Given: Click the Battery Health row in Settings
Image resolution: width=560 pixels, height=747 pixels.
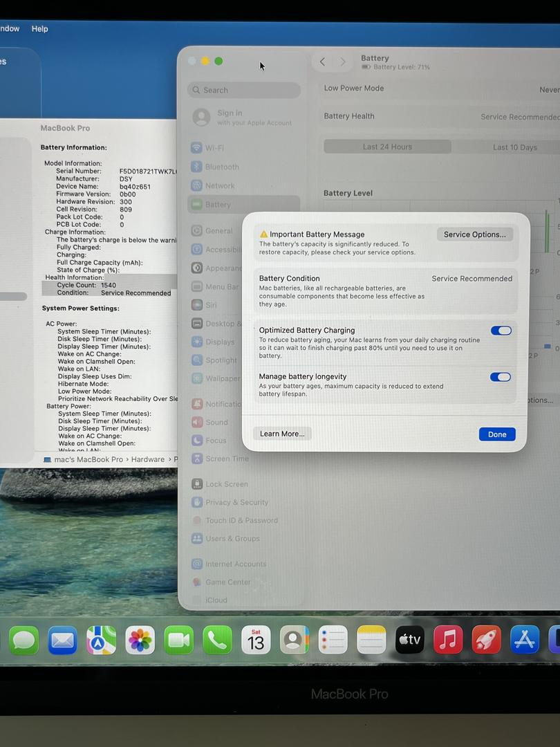Looking at the screenshot, I should [x=441, y=116].
